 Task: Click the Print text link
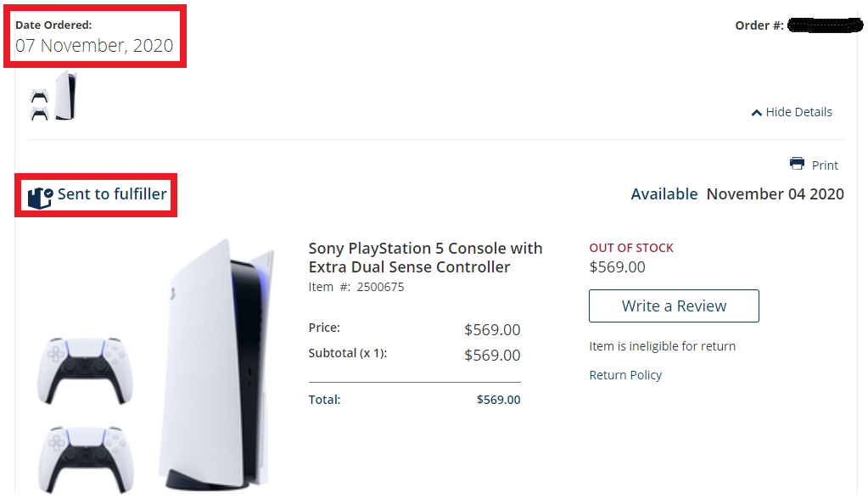click(x=825, y=165)
